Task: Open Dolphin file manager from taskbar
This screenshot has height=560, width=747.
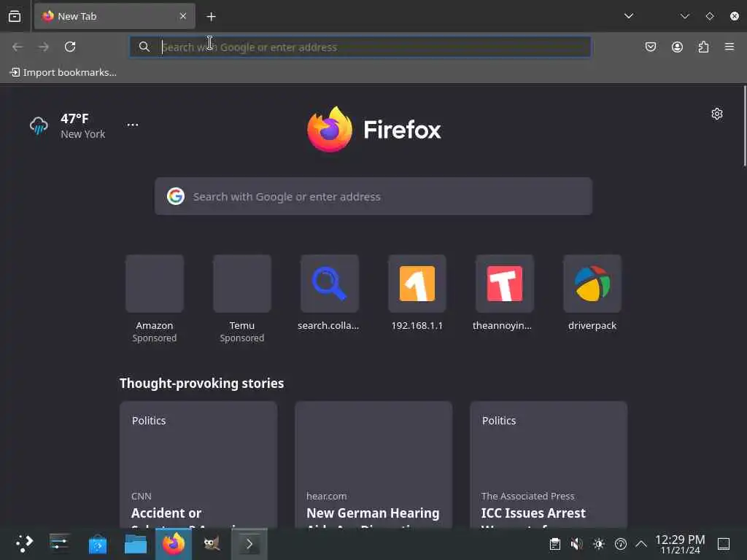Action: click(x=135, y=544)
